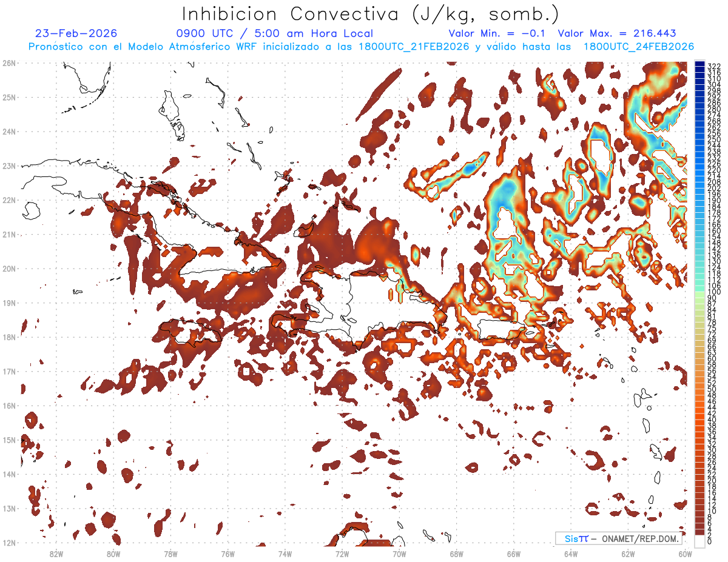728x562 pixels.
Task: Click the 74W longitude label
Action: coord(285,554)
